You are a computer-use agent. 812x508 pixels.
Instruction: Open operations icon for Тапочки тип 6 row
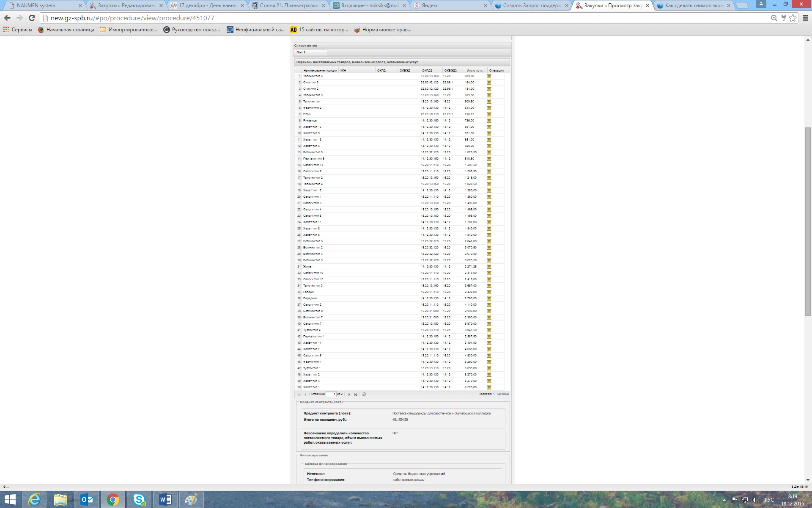489,76
